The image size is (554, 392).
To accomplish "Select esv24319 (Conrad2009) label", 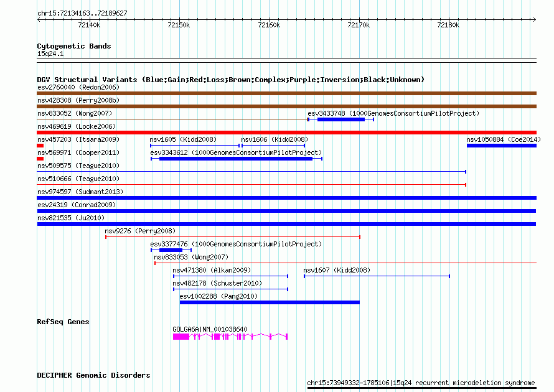I will [77, 205].
